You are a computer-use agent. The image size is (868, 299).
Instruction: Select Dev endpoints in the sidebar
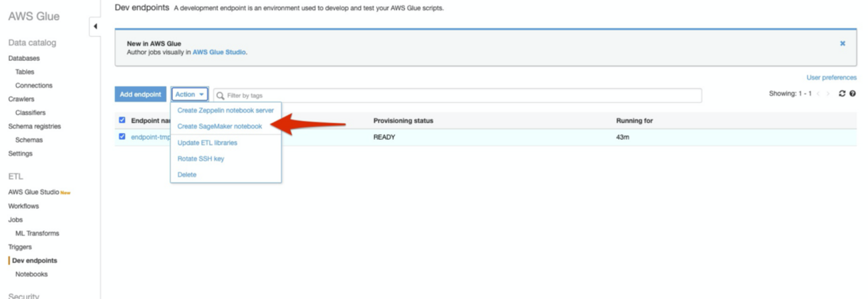click(x=35, y=260)
